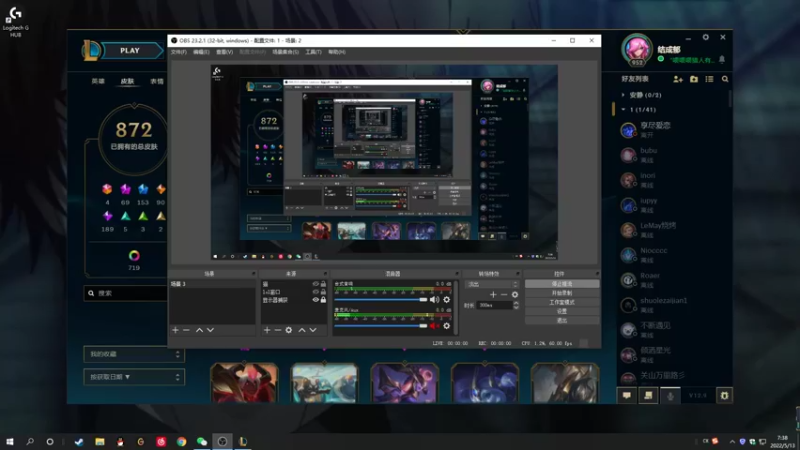Image resolution: width=800 pixels, height=450 pixels.
Task: Create friend folder icon in League client
Action: [694, 79]
